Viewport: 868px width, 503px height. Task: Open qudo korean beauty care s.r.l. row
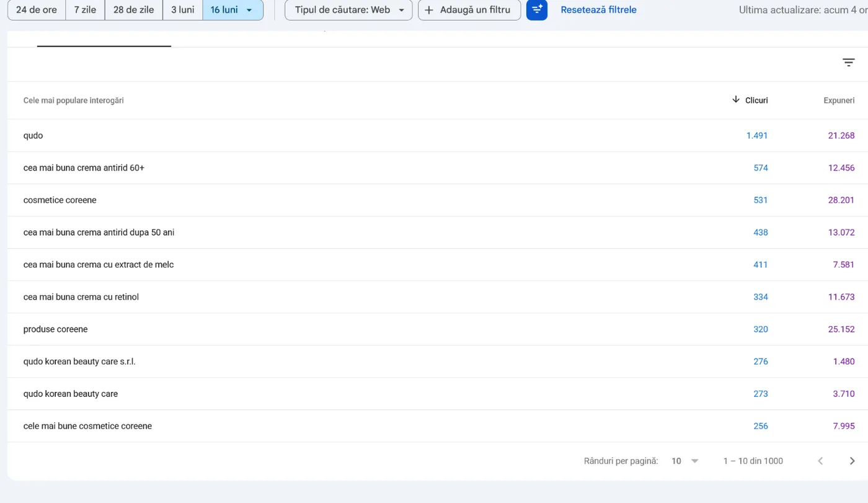[x=438, y=361]
